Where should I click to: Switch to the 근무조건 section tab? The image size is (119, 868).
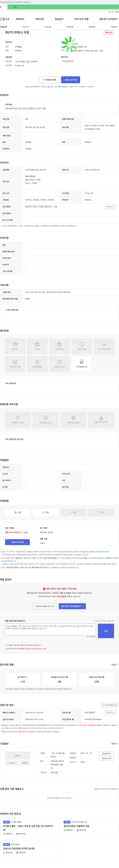pyautogui.click(x=26, y=27)
